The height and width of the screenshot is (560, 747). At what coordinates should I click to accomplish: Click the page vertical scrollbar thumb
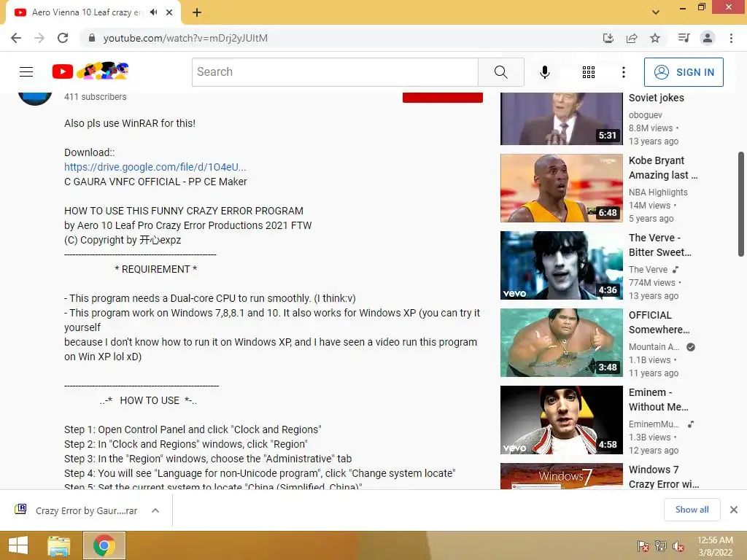(x=741, y=204)
